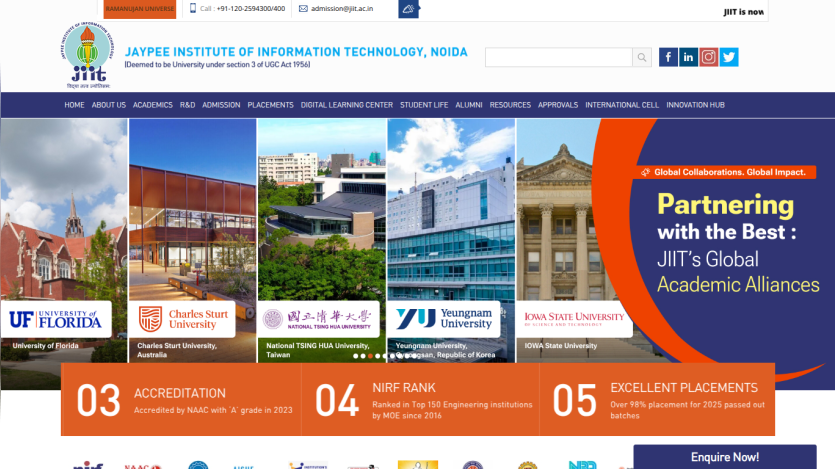The image size is (835, 469).
Task: Open the Facebook social icon
Action: (x=668, y=57)
